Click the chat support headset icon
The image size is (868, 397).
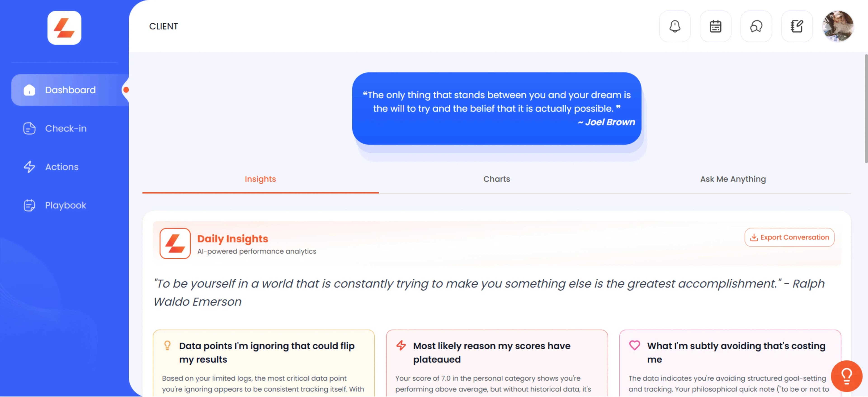(756, 26)
